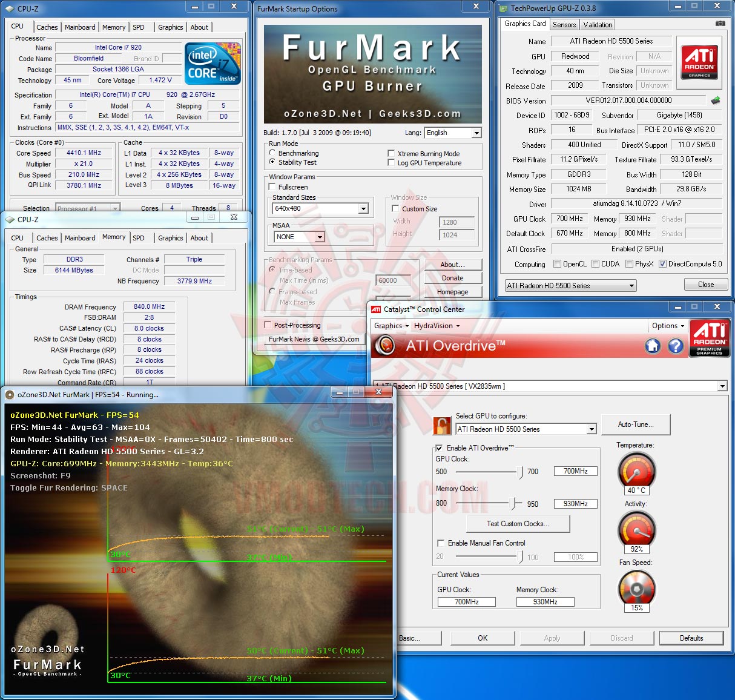Open the Catalyst Options menu

(x=668, y=326)
